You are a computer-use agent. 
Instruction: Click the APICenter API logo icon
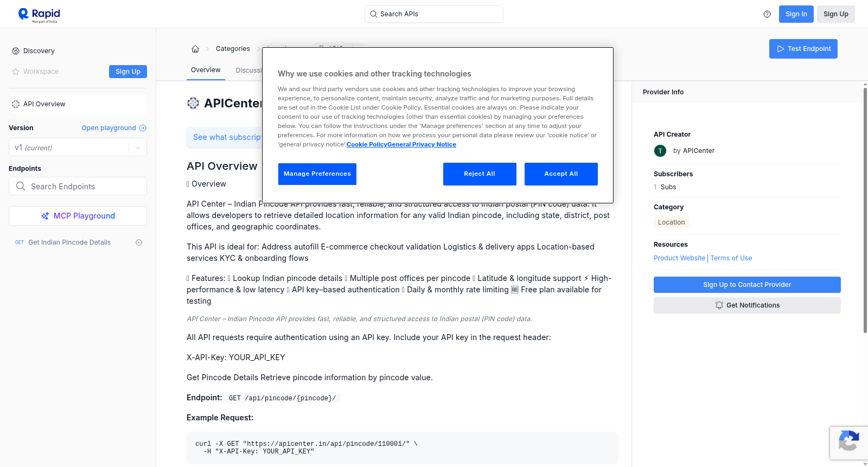click(x=193, y=103)
